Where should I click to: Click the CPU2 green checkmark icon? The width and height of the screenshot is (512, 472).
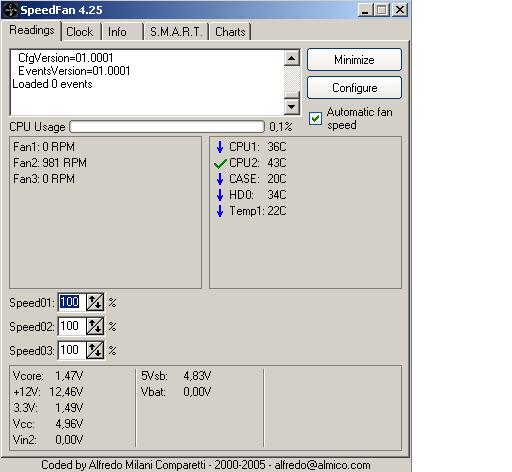click(x=220, y=163)
